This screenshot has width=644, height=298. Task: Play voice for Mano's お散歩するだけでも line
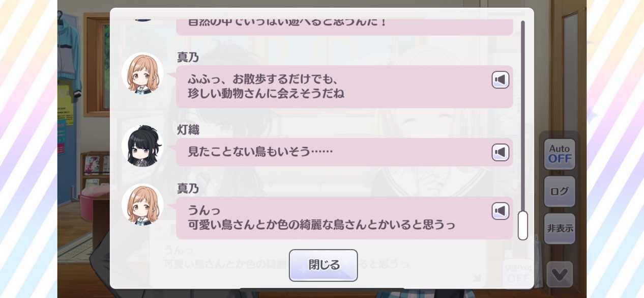501,80
